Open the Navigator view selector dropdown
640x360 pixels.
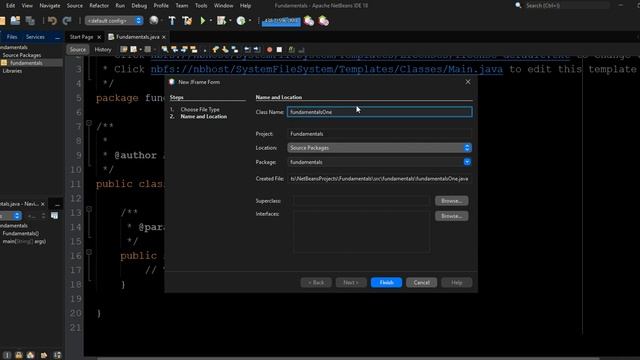click(10, 216)
